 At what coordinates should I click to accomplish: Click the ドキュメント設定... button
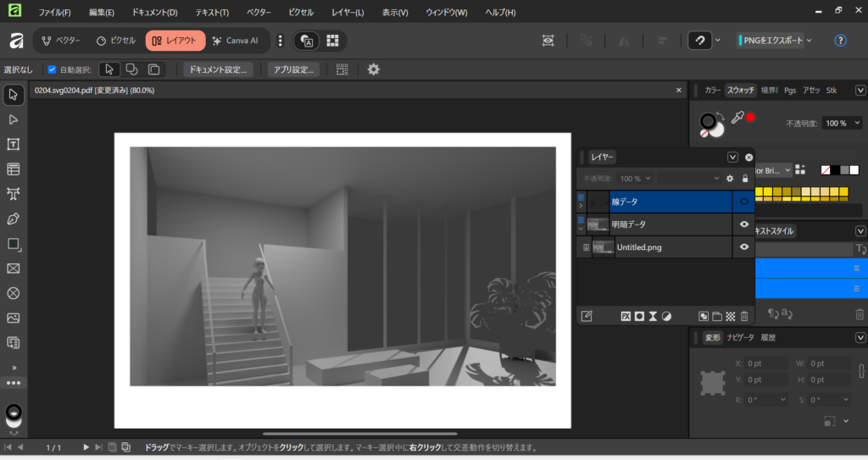point(218,69)
